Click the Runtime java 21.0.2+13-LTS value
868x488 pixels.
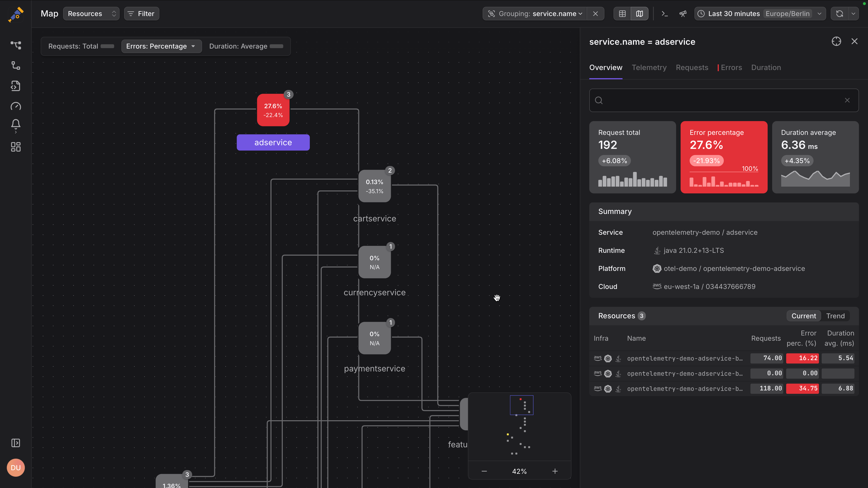coord(688,251)
